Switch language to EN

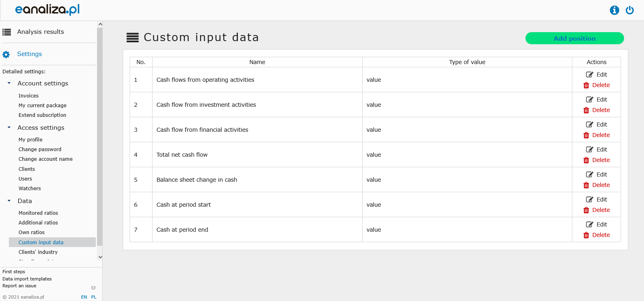[x=84, y=297]
